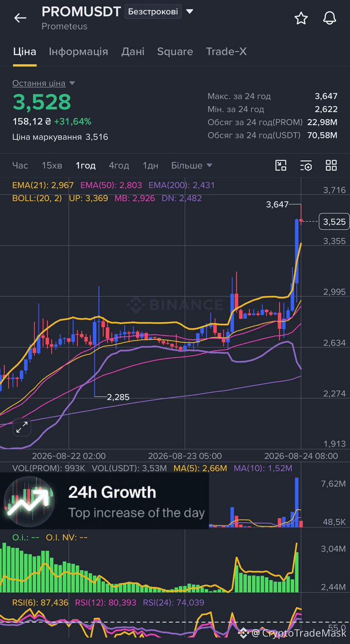Tap the RSI(6): 87,436 label
The height and width of the screenshot is (644, 350).
(x=40, y=603)
